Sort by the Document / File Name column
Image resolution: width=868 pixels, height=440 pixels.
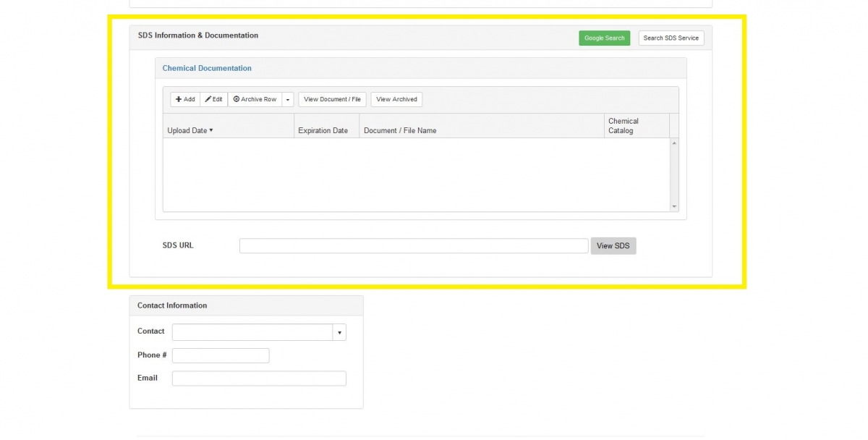point(400,130)
